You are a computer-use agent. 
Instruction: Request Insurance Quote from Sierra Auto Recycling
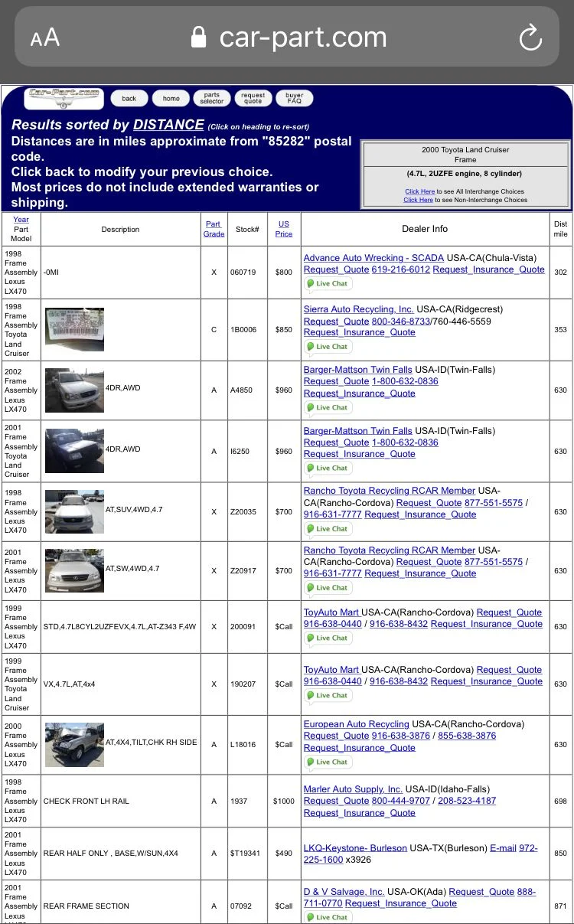tap(360, 332)
